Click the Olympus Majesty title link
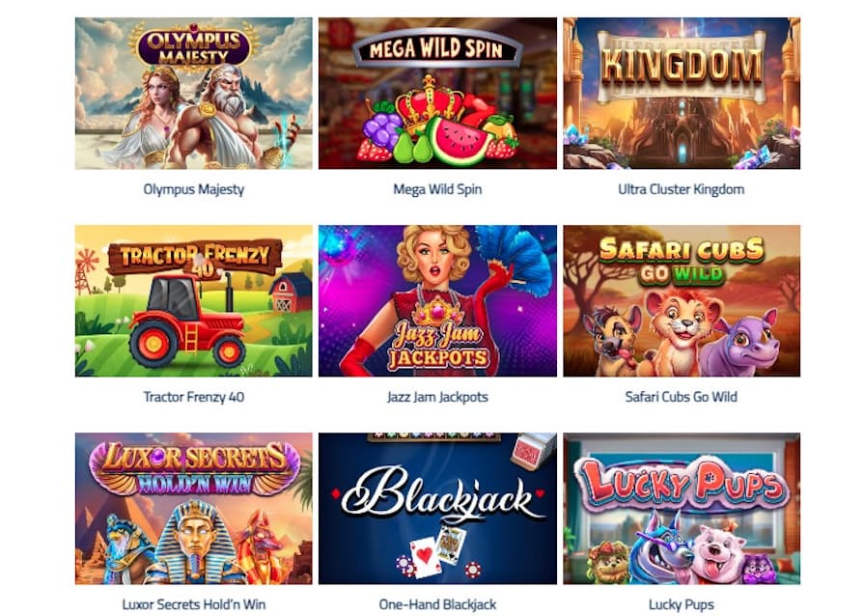This screenshot has width=864, height=616. [193, 189]
